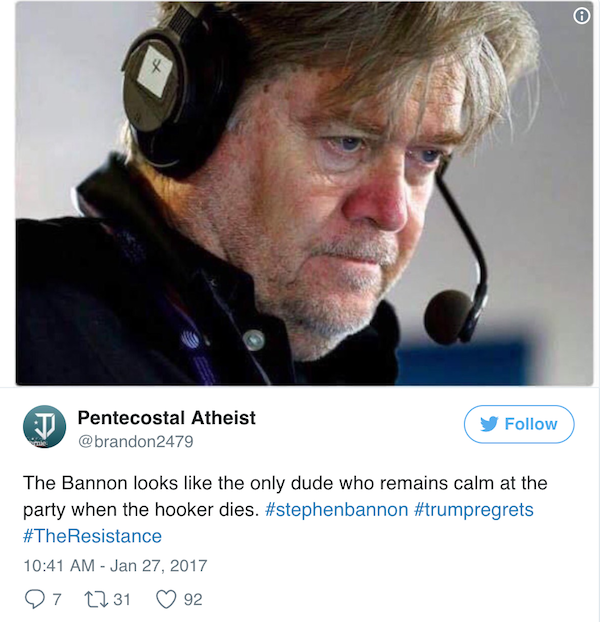Open the tweet timestamp 10:41 AM - Jan 27, 2017
The width and height of the screenshot is (600, 622).
click(115, 566)
